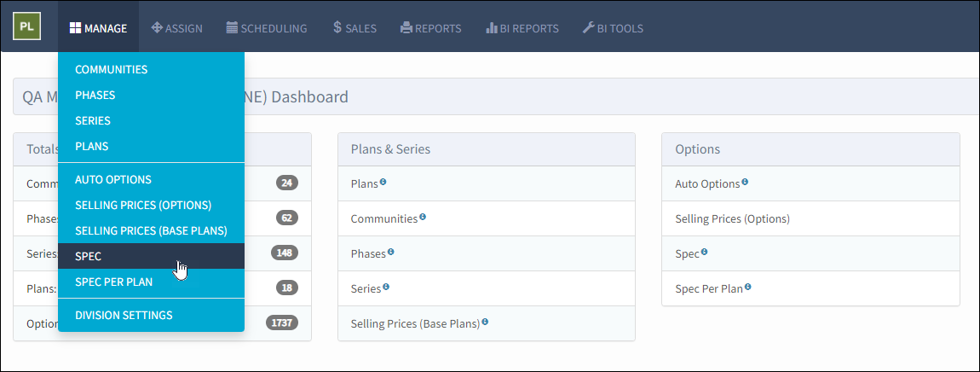Click the Selling Prices (Options) dashboard link
This screenshot has width=980, height=372.
(x=733, y=218)
